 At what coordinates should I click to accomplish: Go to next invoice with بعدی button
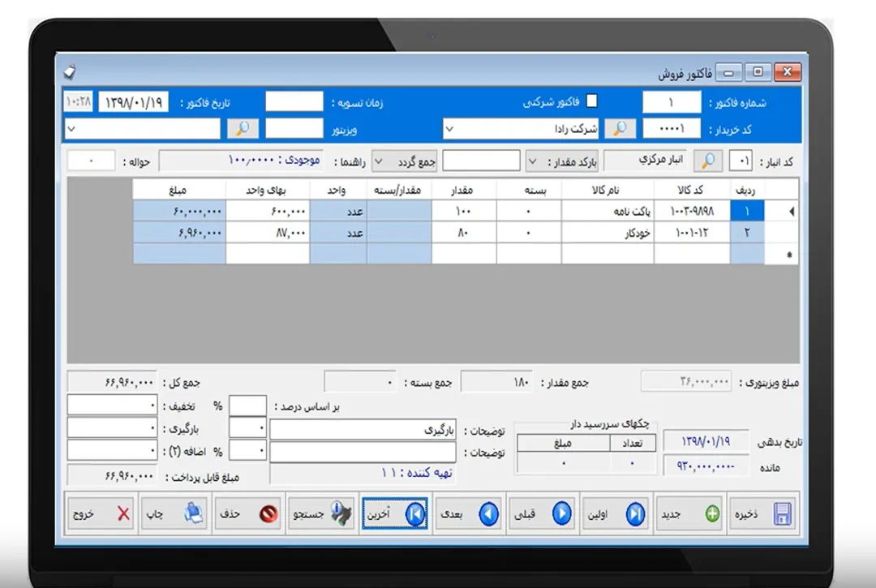[x=469, y=513]
